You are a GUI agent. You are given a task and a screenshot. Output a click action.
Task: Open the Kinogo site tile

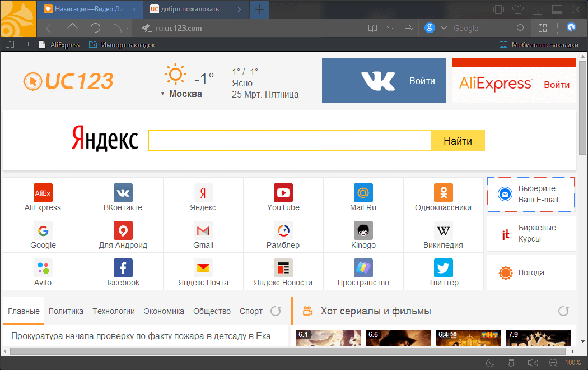coord(363,234)
